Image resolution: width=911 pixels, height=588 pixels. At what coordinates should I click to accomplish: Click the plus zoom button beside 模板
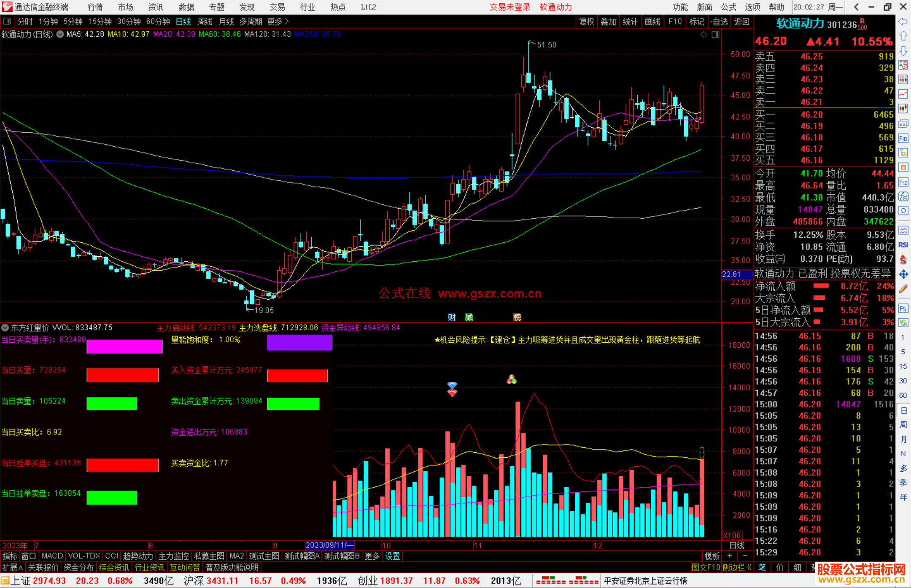point(730,556)
